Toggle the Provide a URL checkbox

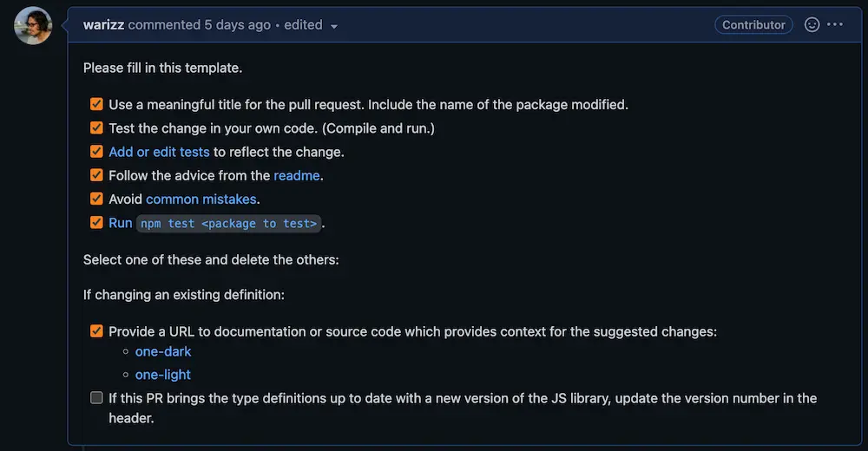[x=96, y=331]
